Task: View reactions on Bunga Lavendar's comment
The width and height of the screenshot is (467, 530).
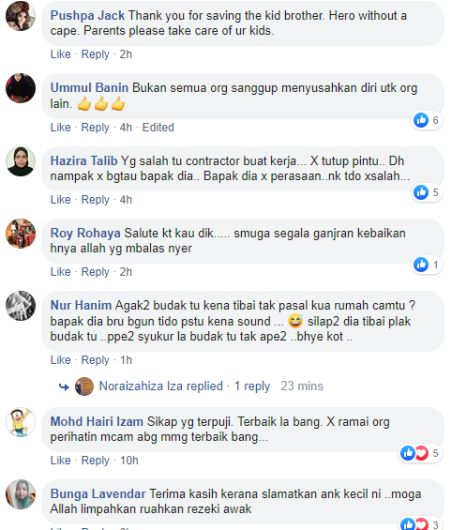Action: (x=420, y=523)
